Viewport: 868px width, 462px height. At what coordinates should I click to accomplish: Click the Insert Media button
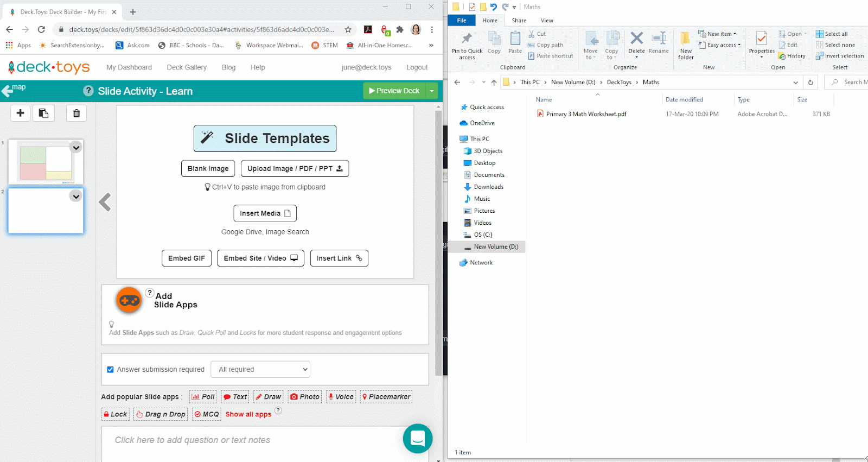click(265, 213)
